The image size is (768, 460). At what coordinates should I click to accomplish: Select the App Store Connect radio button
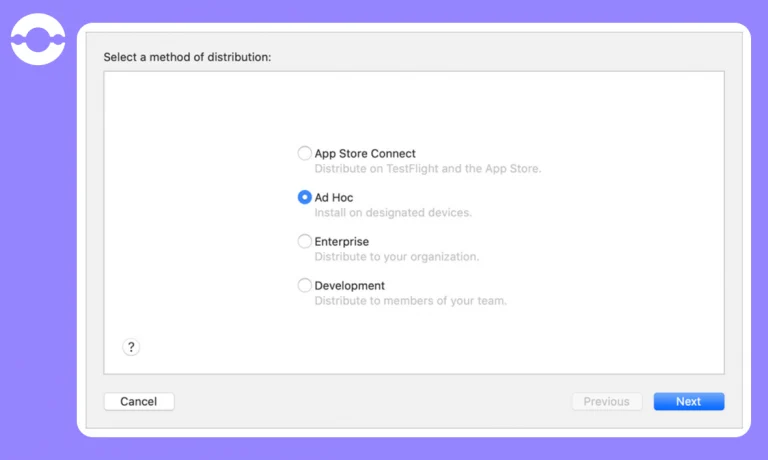(x=304, y=153)
